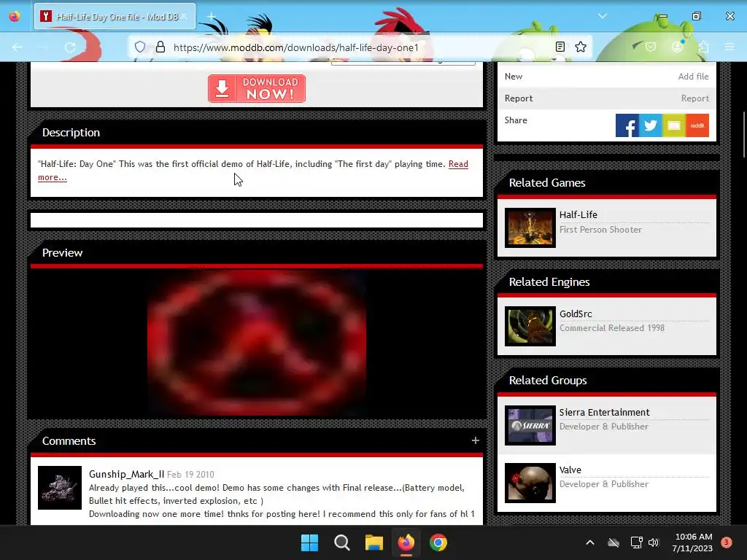
Task: Open the Gunship_Mark_II username link
Action: coord(126,474)
